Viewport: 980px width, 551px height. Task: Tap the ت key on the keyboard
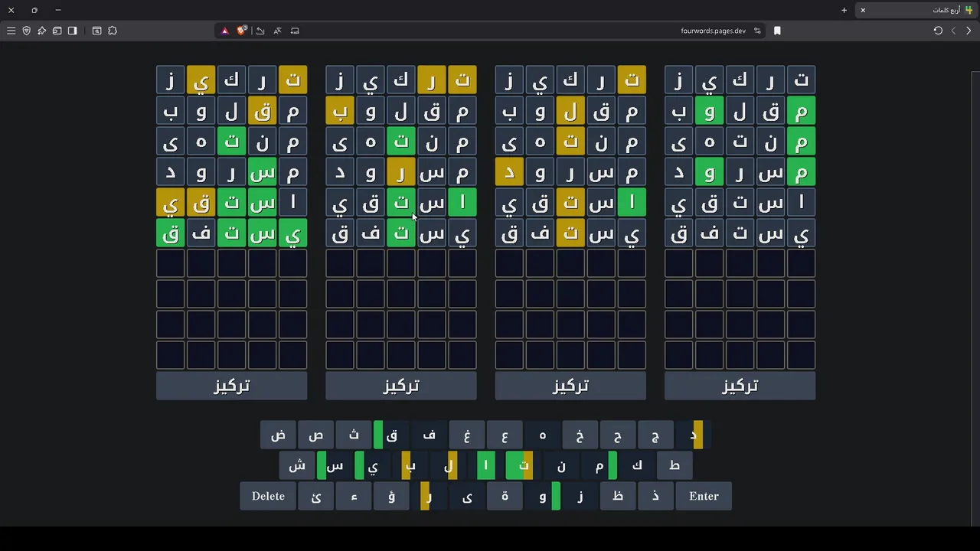[x=524, y=465]
